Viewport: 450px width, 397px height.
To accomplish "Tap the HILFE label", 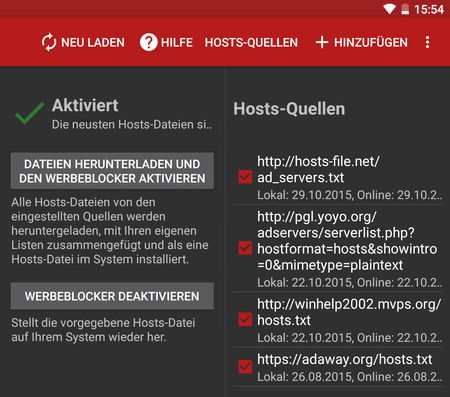I will pos(177,43).
